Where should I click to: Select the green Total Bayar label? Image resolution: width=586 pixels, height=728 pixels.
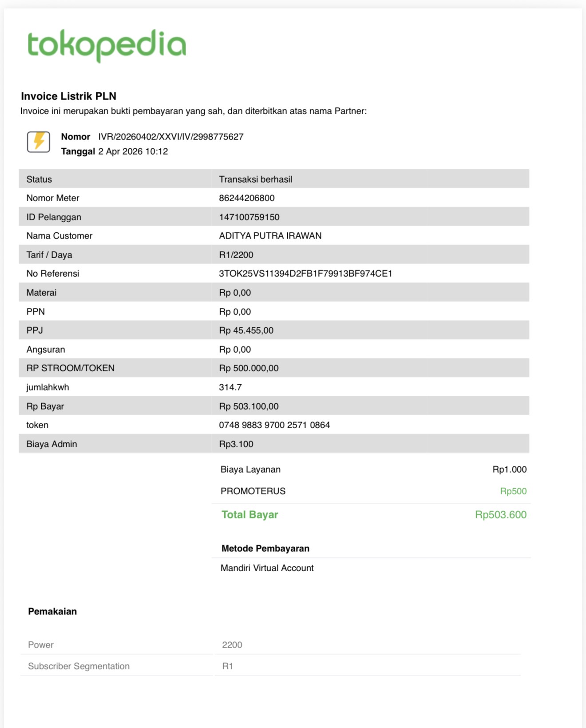[249, 515]
